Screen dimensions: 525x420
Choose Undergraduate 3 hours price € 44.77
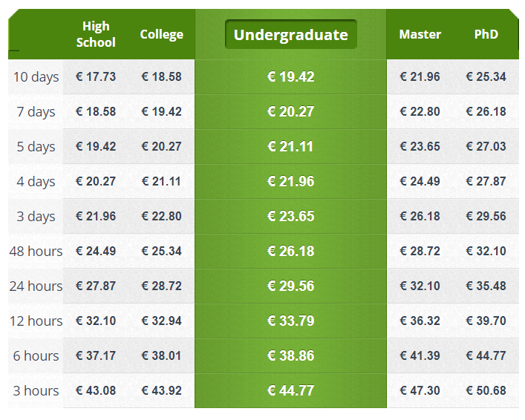[290, 390]
